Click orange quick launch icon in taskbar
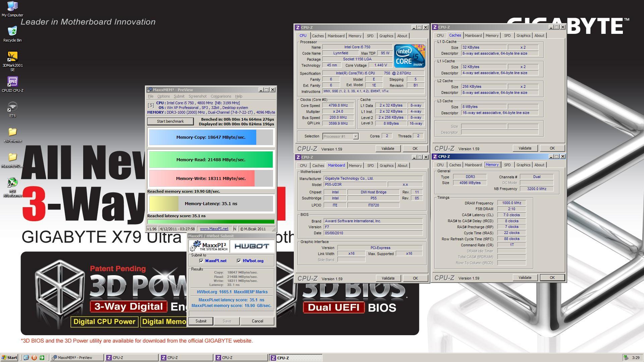This screenshot has width=644, height=362. (34, 358)
